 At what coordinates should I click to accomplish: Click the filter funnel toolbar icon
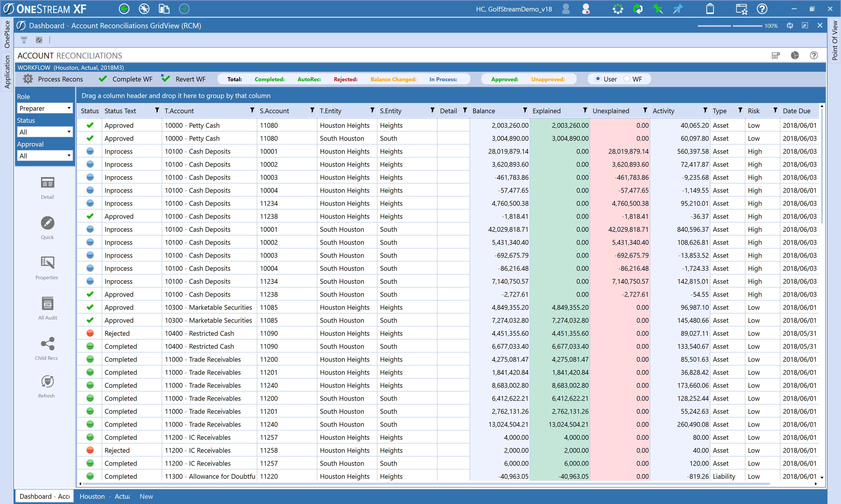[x=24, y=40]
